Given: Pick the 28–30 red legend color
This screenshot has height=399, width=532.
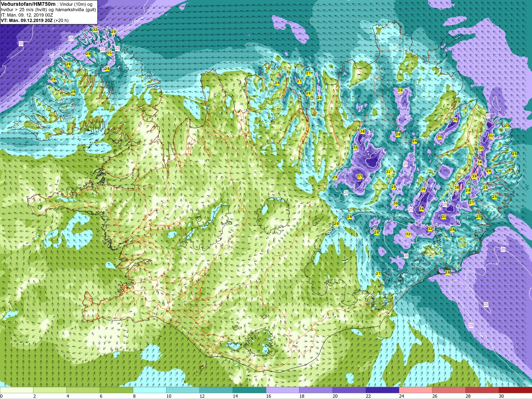Looking at the screenshot, I should point(482,390).
